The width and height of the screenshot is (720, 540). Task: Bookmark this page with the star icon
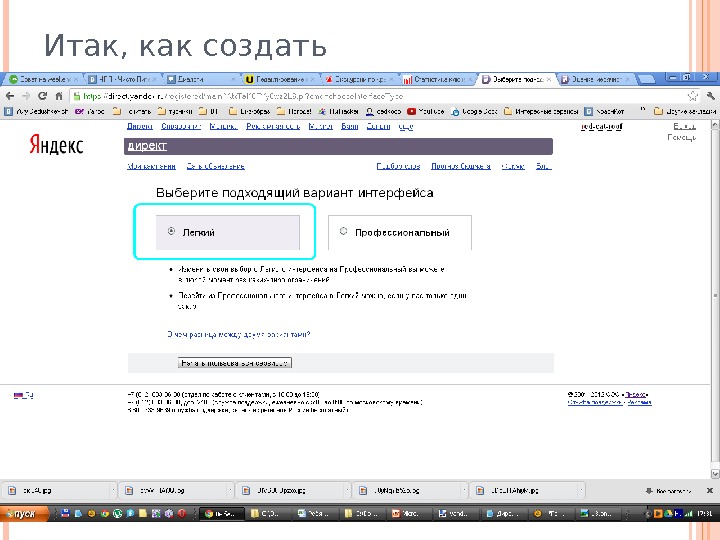coord(692,96)
